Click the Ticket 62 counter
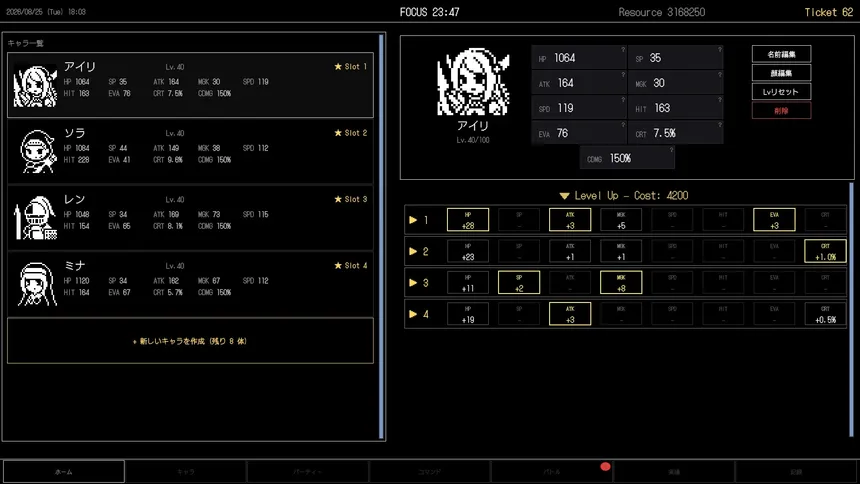The height and width of the screenshot is (484, 860). pyautogui.click(x=828, y=12)
